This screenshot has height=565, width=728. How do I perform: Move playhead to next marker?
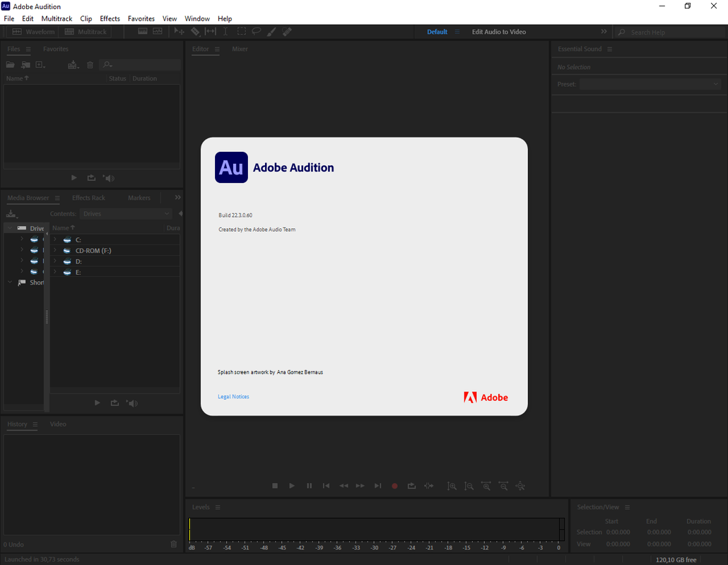[x=378, y=486]
